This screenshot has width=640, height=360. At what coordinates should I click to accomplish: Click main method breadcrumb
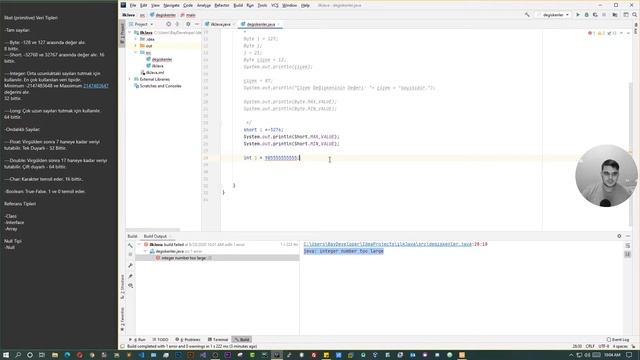click(188, 15)
